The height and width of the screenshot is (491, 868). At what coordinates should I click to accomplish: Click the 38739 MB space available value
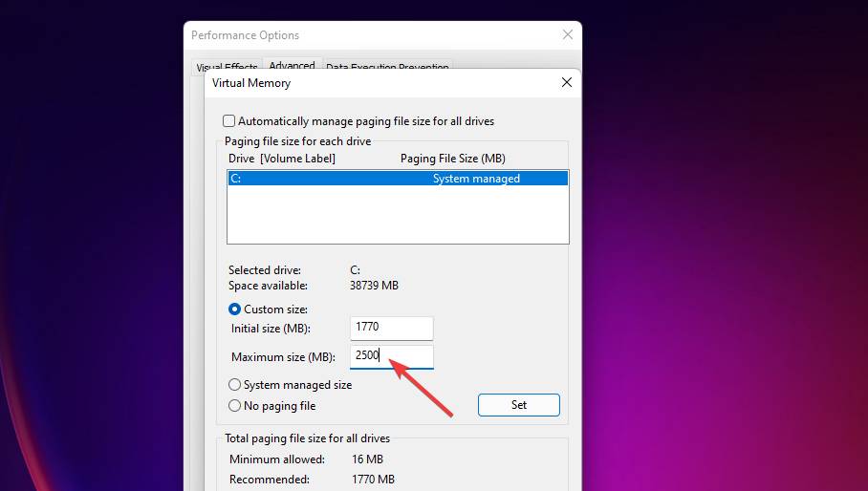click(374, 286)
